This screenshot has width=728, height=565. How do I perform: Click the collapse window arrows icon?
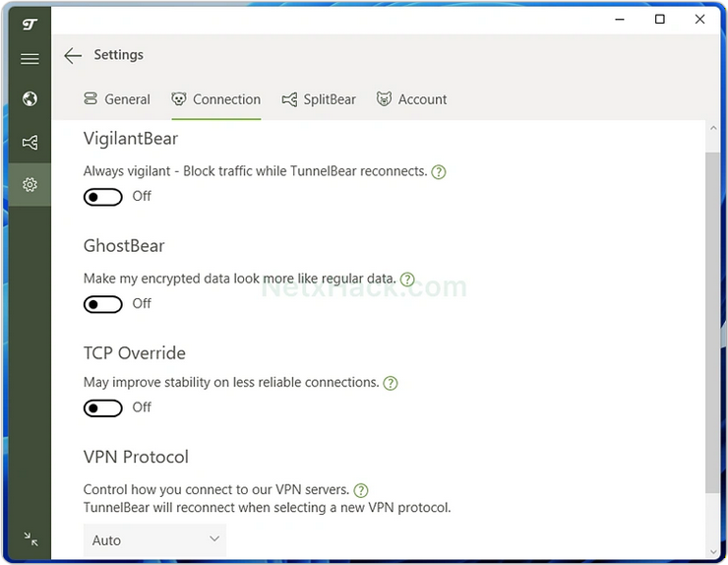tap(30, 538)
